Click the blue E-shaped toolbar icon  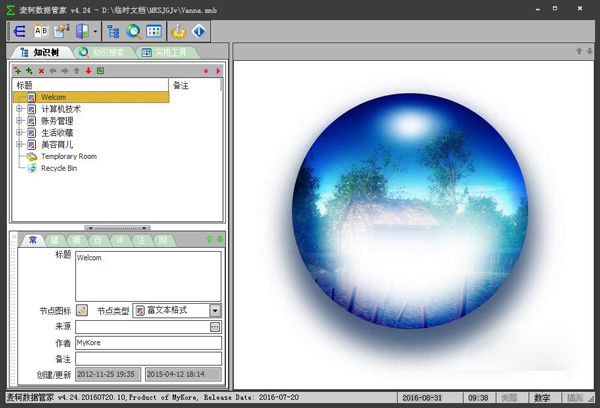[20, 31]
